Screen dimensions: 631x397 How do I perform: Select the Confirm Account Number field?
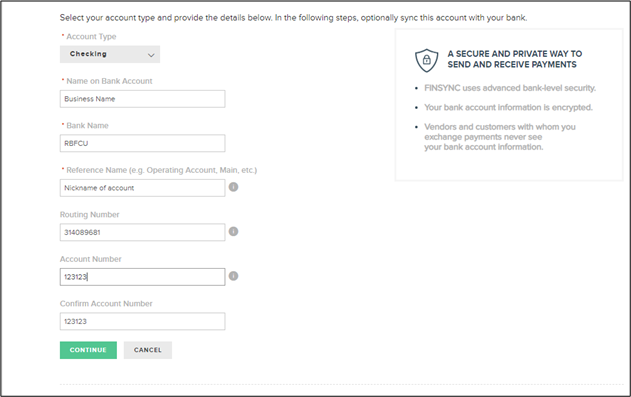pos(142,321)
